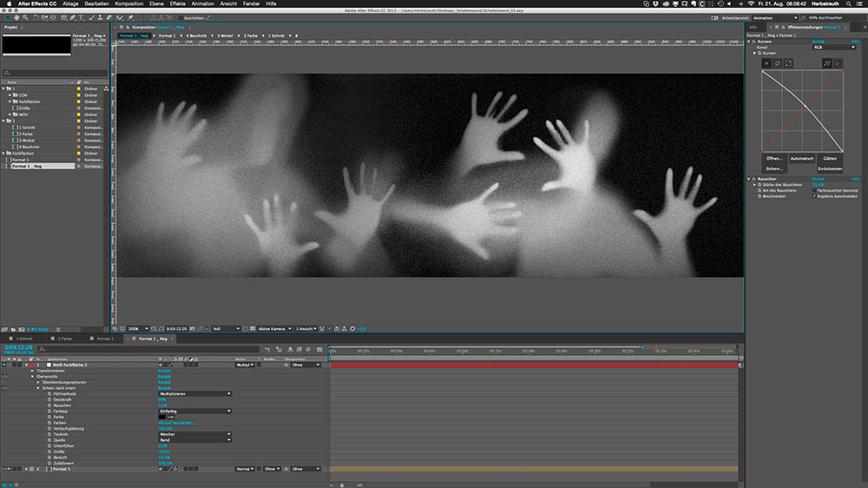Select the Pen tool
The image size is (868, 488).
pyautogui.click(x=73, y=17)
